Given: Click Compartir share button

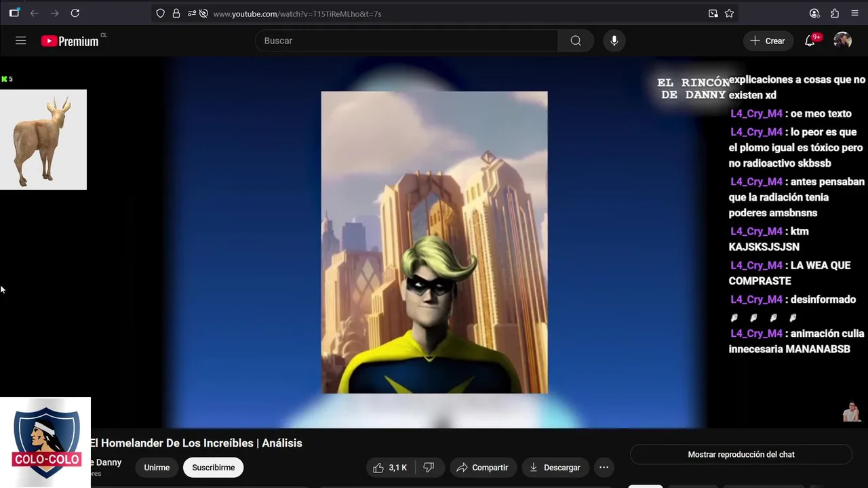Looking at the screenshot, I should [x=482, y=468].
